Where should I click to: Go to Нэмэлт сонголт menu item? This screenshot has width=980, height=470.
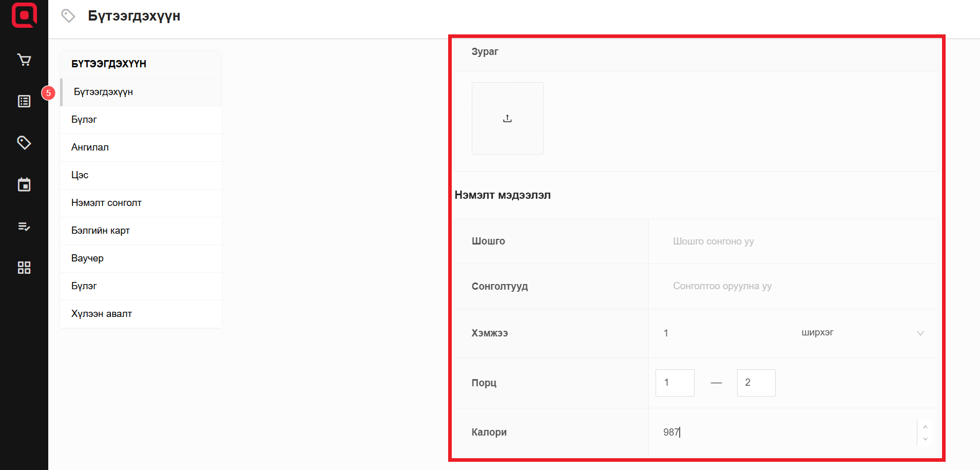tap(106, 203)
